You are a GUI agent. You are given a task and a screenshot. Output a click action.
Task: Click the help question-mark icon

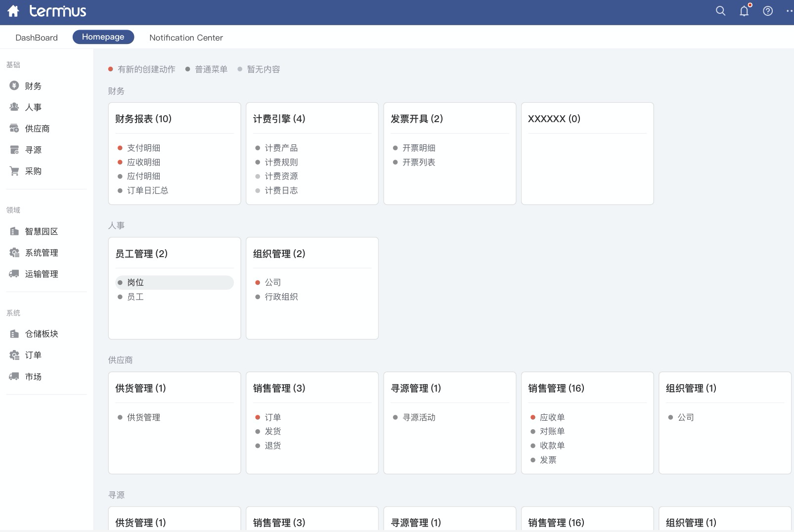click(768, 11)
